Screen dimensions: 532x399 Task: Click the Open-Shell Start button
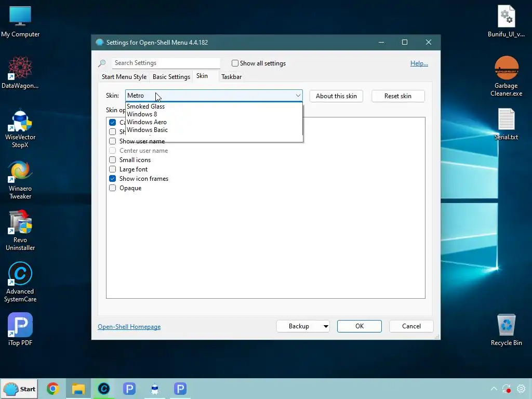(19, 389)
